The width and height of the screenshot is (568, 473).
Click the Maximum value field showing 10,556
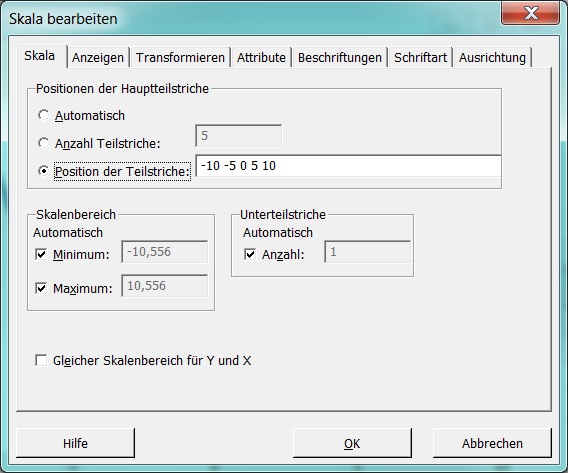point(165,286)
